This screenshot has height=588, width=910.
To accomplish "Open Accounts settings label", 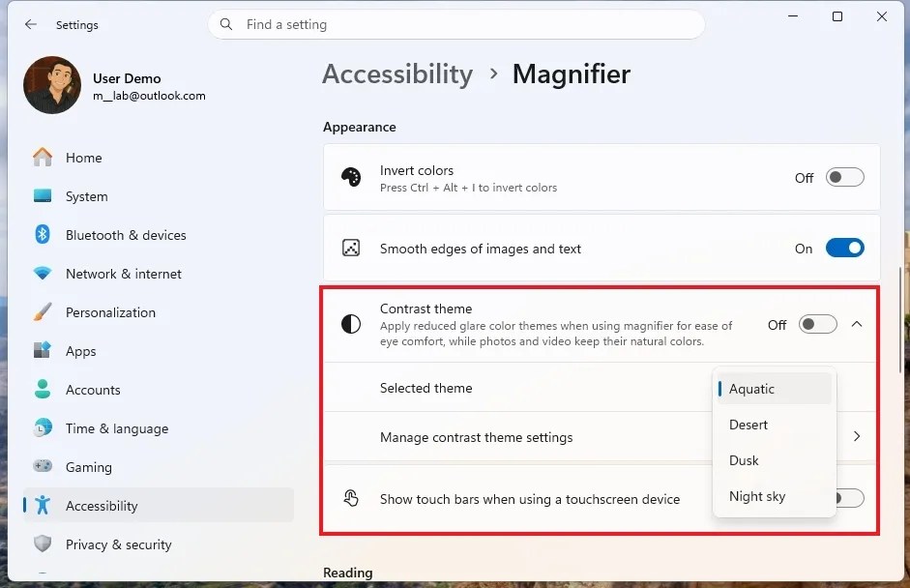I will point(93,390).
